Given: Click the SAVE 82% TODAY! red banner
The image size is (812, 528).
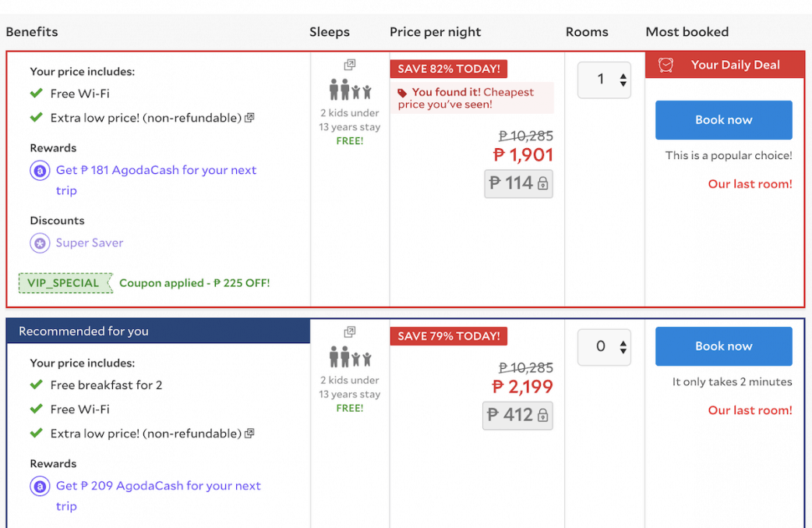Looking at the screenshot, I should pos(448,69).
